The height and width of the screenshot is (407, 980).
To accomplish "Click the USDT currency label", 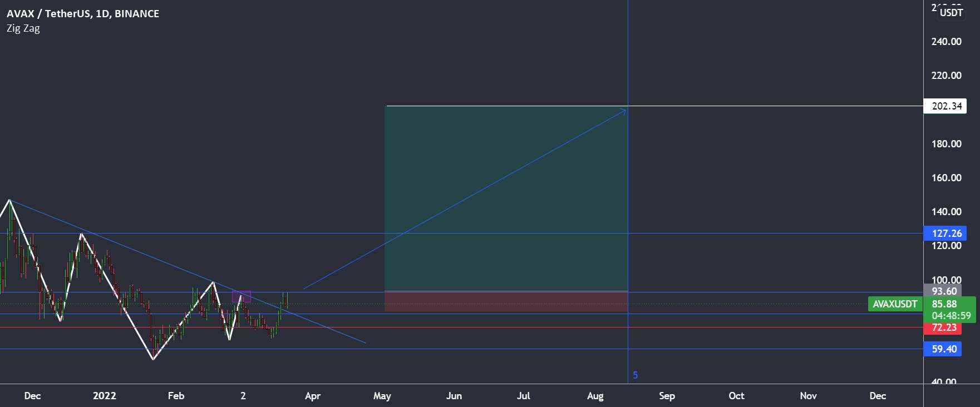I will [951, 12].
